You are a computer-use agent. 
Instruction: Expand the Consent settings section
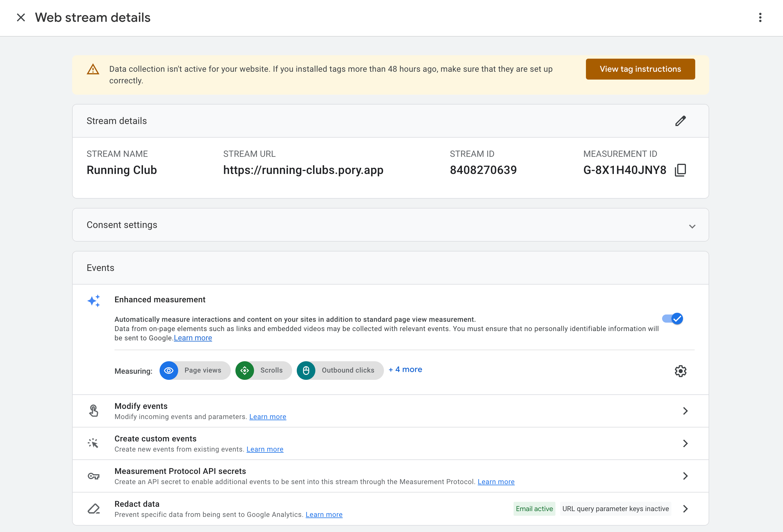point(692,226)
